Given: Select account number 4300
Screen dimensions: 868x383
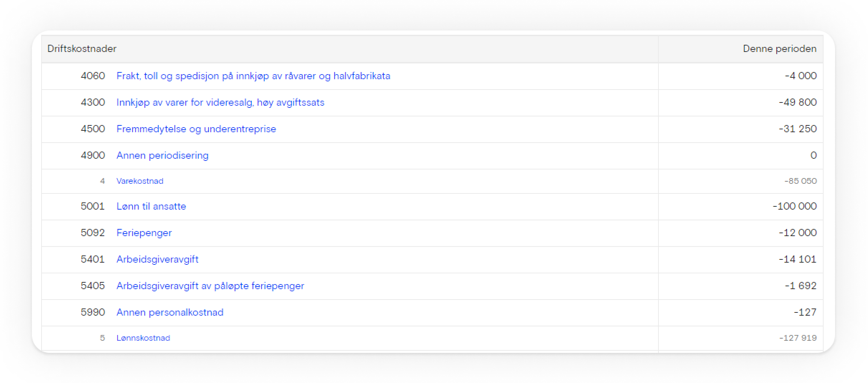Looking at the screenshot, I should pos(93,102).
